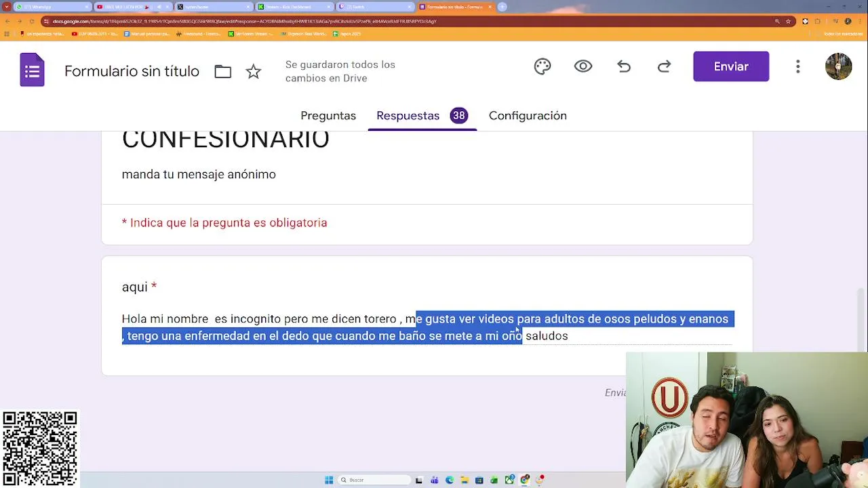Open the Google Forms home icon
Image resolution: width=868 pixels, height=488 pixels.
click(32, 70)
